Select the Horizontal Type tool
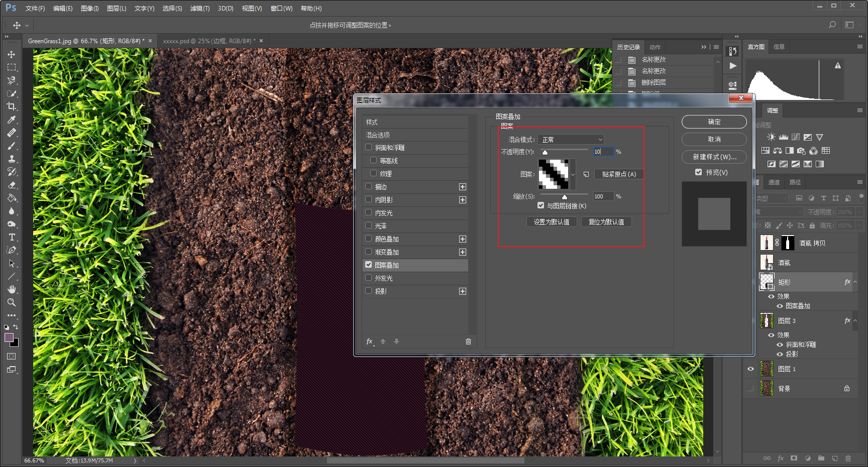868x467 pixels. pyautogui.click(x=11, y=237)
